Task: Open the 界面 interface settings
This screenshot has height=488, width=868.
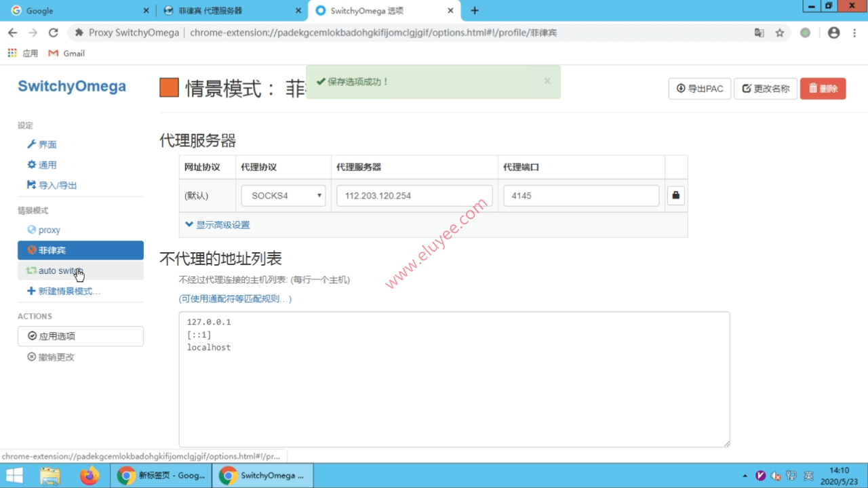Action: [45, 144]
